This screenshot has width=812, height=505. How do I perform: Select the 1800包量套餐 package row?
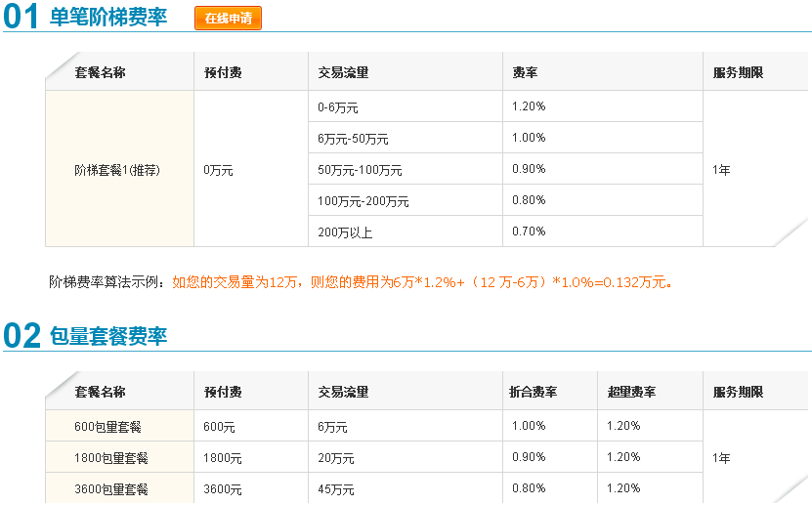pos(110,458)
